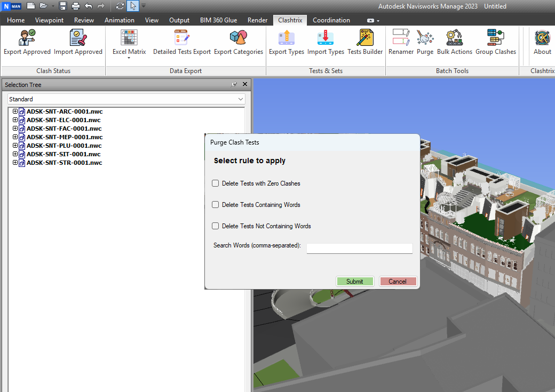555x392 pixels.
Task: Close the Selection Tree panel
Action: (244, 84)
